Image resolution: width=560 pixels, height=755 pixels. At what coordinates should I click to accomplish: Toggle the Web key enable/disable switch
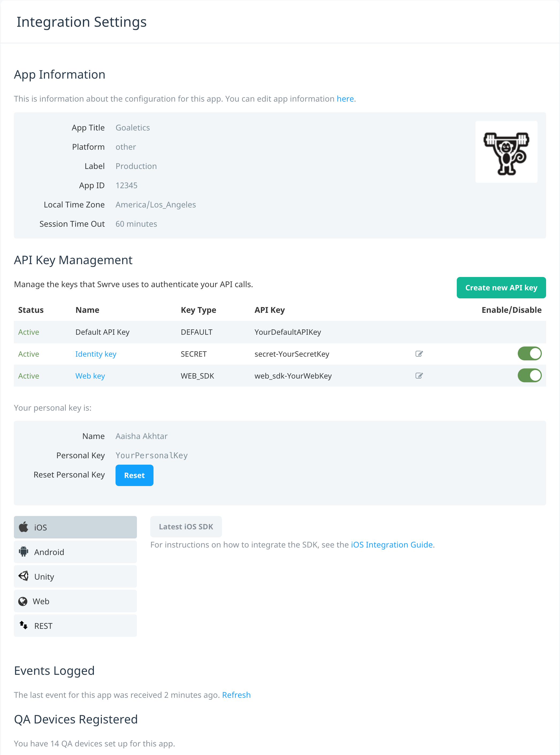pos(530,376)
